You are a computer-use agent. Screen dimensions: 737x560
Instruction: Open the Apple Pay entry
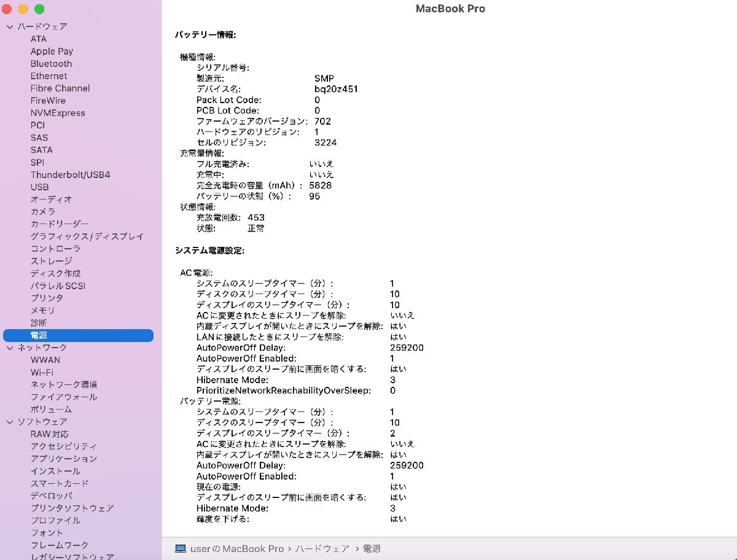pyautogui.click(x=52, y=51)
